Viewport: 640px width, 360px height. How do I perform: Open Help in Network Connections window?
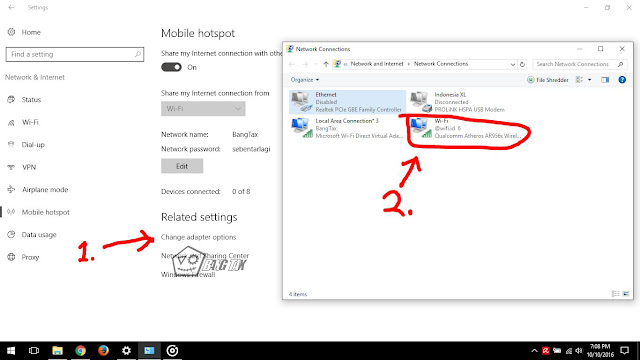[x=622, y=80]
